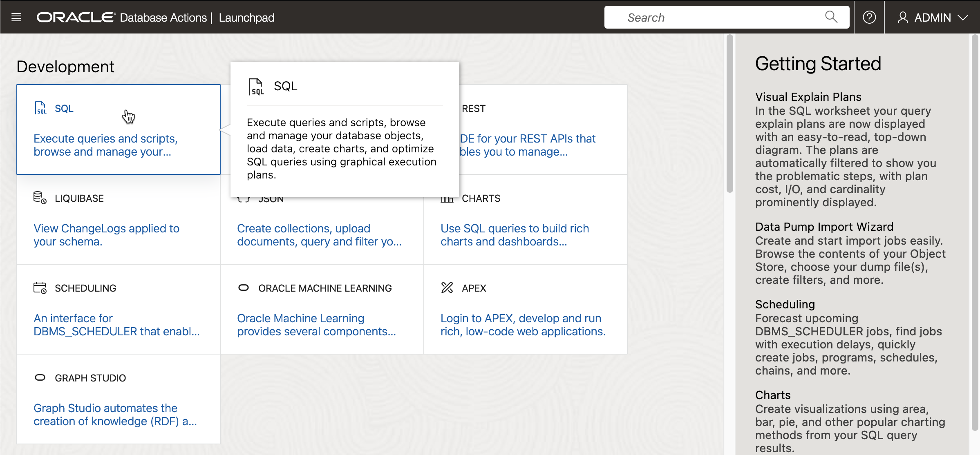Screen dimensions: 980x455
Task: Click the search magnifier icon
Action: coord(831,17)
